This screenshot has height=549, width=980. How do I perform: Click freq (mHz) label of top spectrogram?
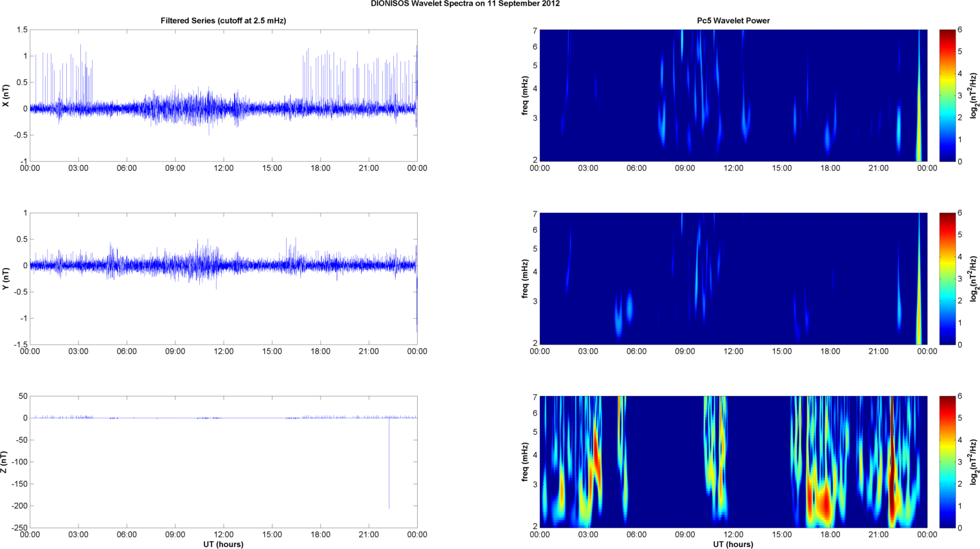[x=525, y=96]
